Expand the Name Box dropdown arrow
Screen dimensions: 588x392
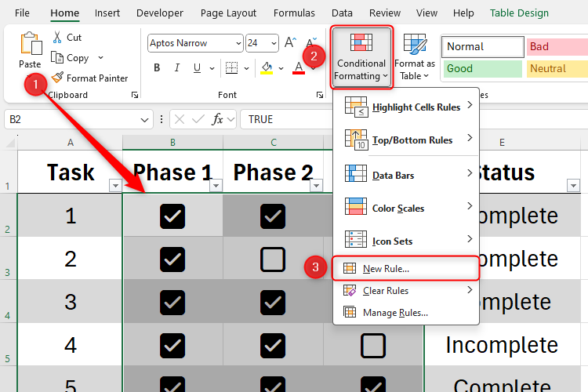click(144, 120)
